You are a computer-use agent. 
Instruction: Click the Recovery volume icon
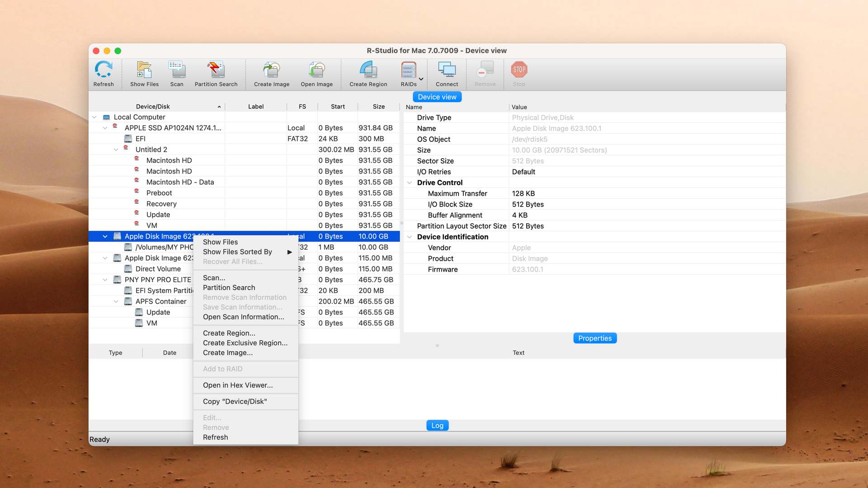click(137, 202)
